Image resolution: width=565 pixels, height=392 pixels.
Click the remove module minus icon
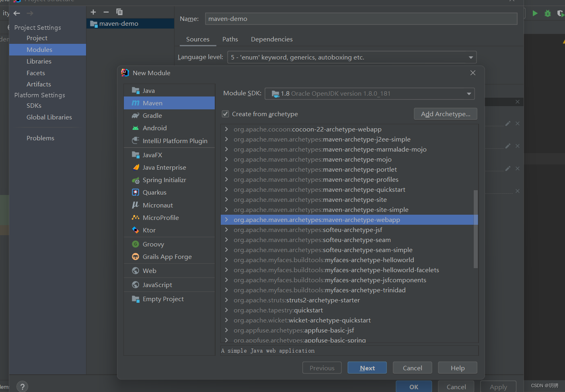[106, 12]
